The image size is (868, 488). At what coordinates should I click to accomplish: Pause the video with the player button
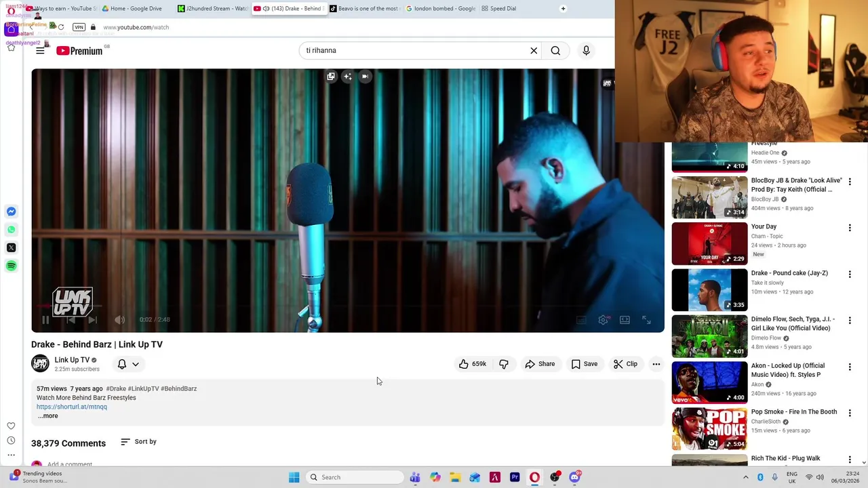(45, 320)
